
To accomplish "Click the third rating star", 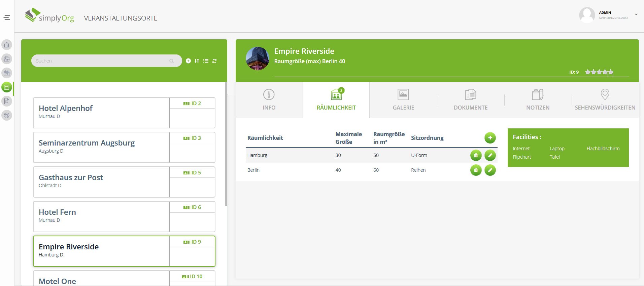I will pyautogui.click(x=599, y=72).
